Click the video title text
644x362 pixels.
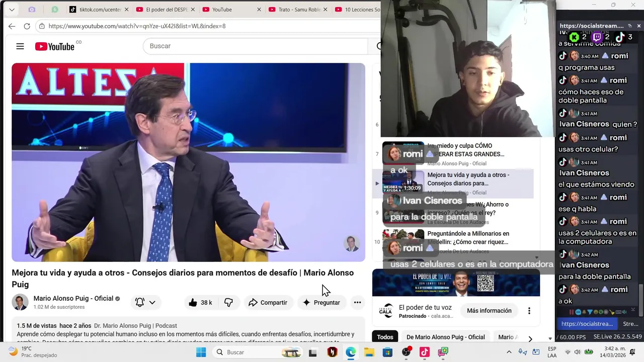[183, 278]
